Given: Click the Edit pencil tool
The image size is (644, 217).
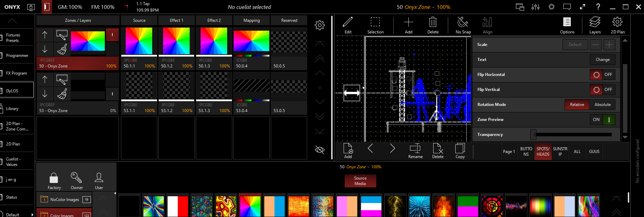Looking at the screenshot, I should coord(348,25).
